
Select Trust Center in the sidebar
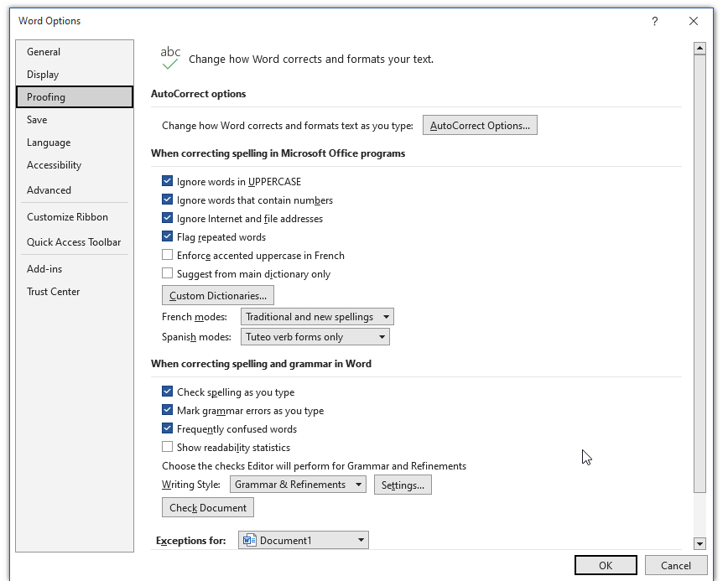54,292
